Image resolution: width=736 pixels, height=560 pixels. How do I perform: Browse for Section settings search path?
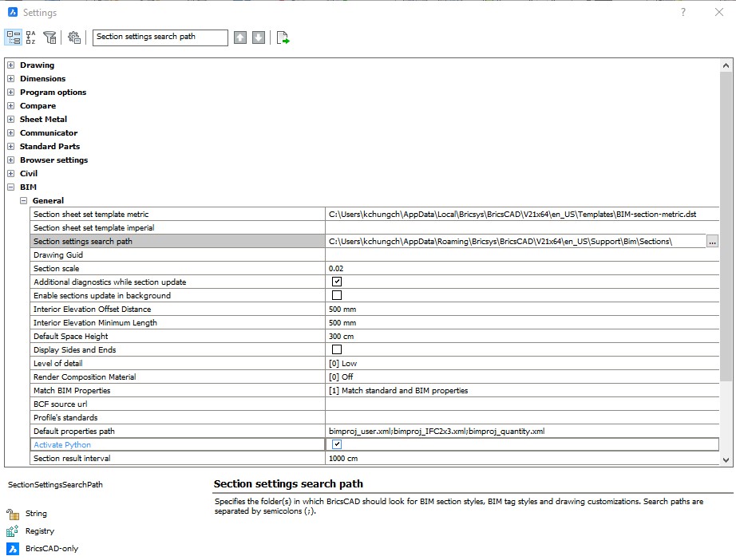pyautogui.click(x=712, y=242)
